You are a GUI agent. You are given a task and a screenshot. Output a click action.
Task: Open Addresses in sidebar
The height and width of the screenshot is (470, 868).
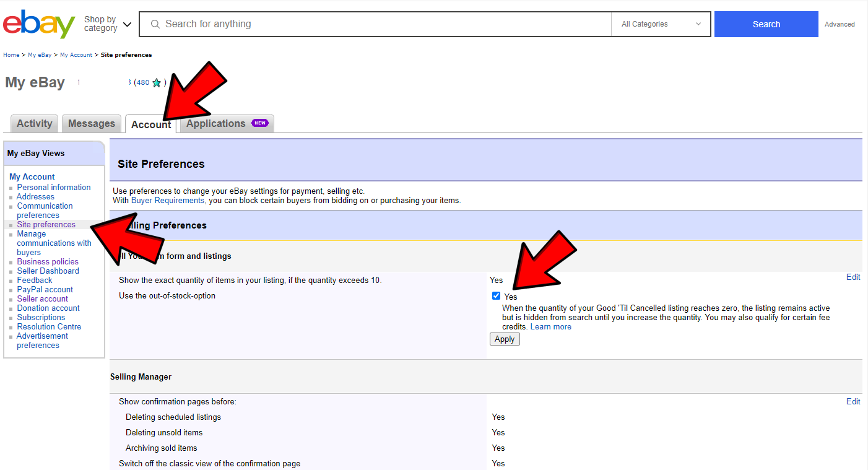[x=36, y=196]
